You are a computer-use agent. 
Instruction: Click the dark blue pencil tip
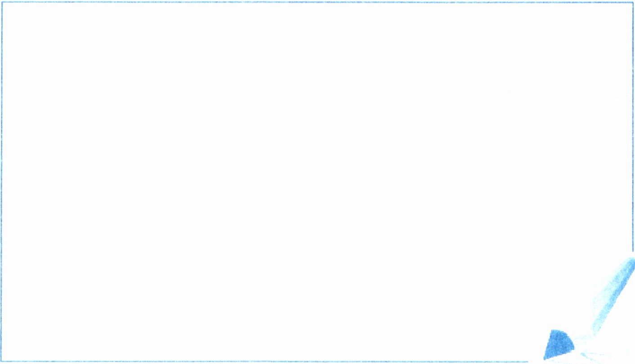[x=558, y=345]
